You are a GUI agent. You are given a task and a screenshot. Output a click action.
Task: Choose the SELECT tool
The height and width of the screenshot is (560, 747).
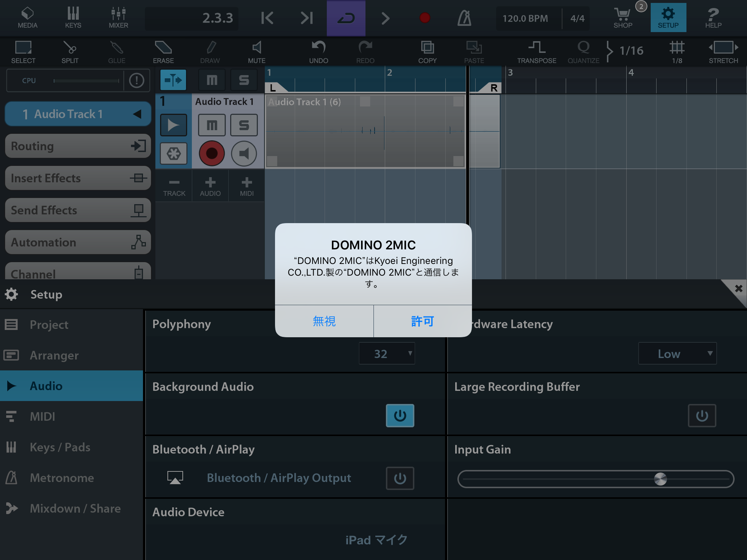pyautogui.click(x=23, y=52)
